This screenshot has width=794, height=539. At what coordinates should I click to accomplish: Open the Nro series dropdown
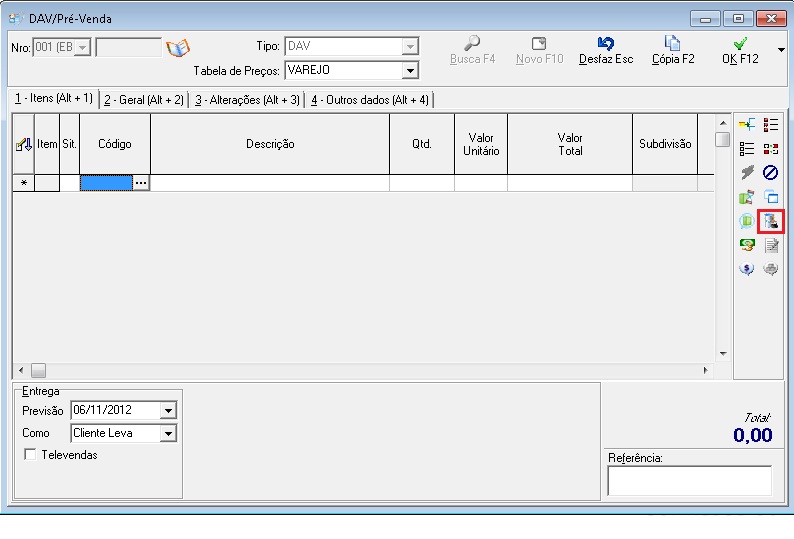click(83, 48)
